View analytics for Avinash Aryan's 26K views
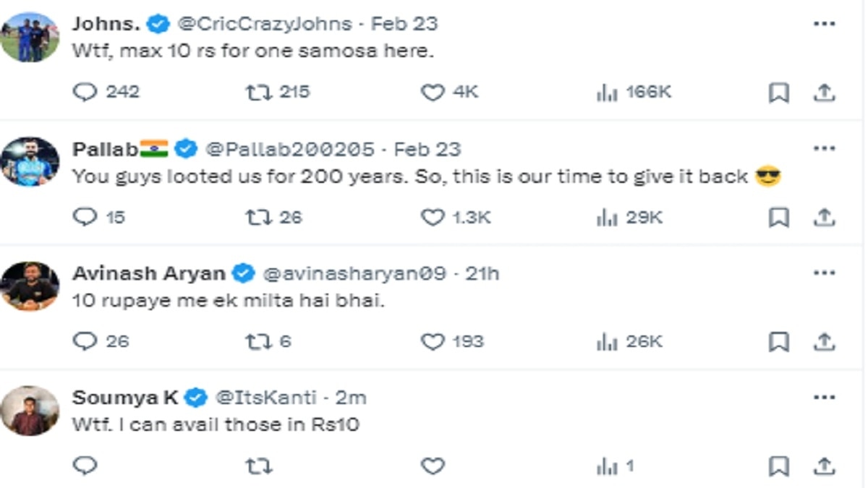868x488 pixels. point(606,341)
